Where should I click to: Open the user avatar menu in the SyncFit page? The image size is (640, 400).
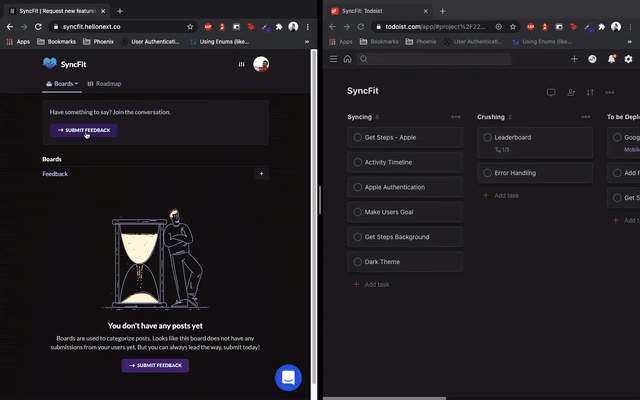click(261, 64)
